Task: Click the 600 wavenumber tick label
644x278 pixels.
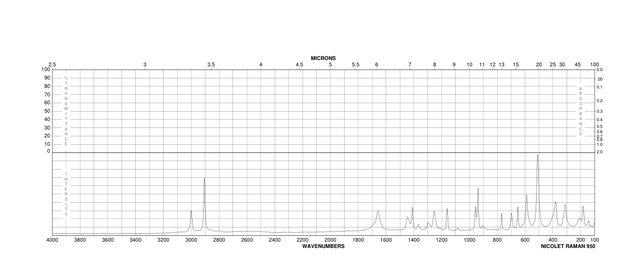Action: coord(525,240)
